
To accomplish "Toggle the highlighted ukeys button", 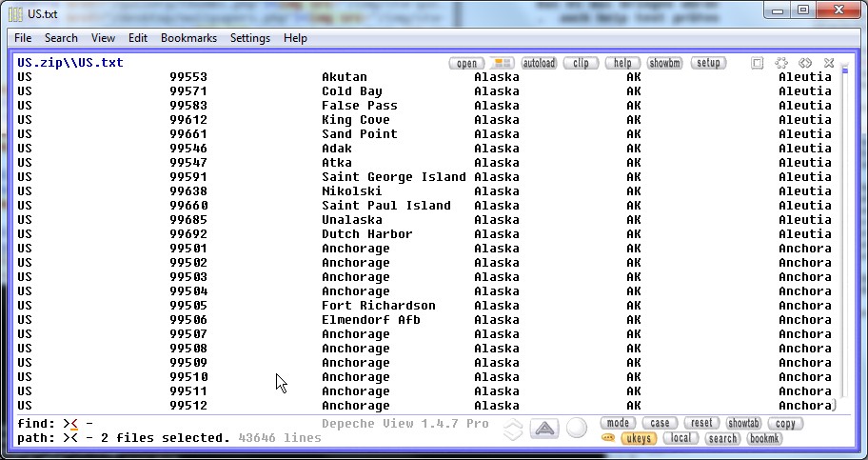I will click(638, 438).
